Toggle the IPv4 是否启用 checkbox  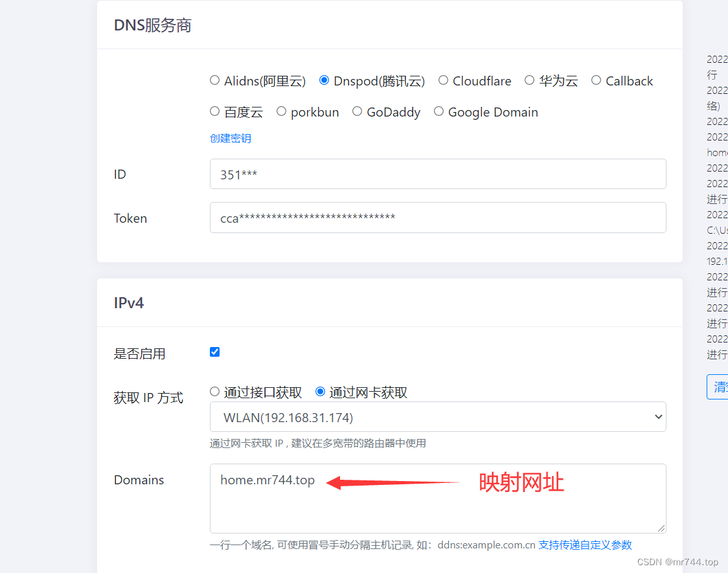pyautogui.click(x=214, y=352)
